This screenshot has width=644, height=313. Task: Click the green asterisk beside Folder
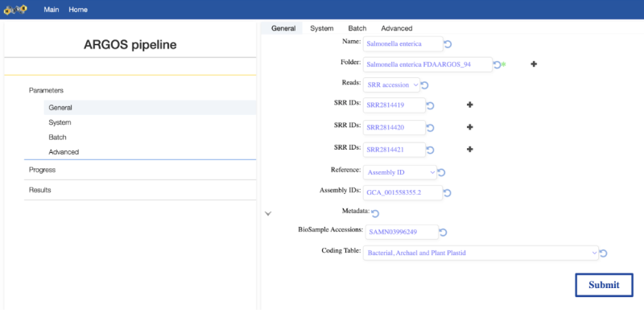(503, 64)
